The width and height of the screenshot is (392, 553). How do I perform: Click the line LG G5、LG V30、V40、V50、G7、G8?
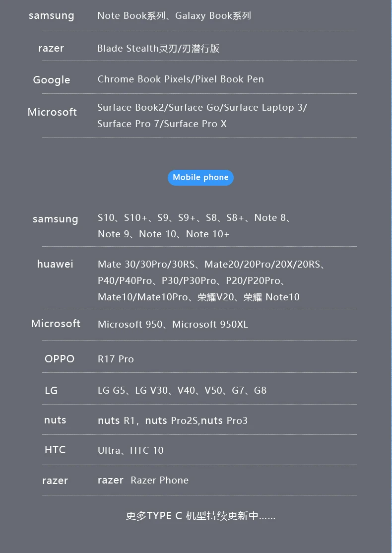[x=182, y=390]
